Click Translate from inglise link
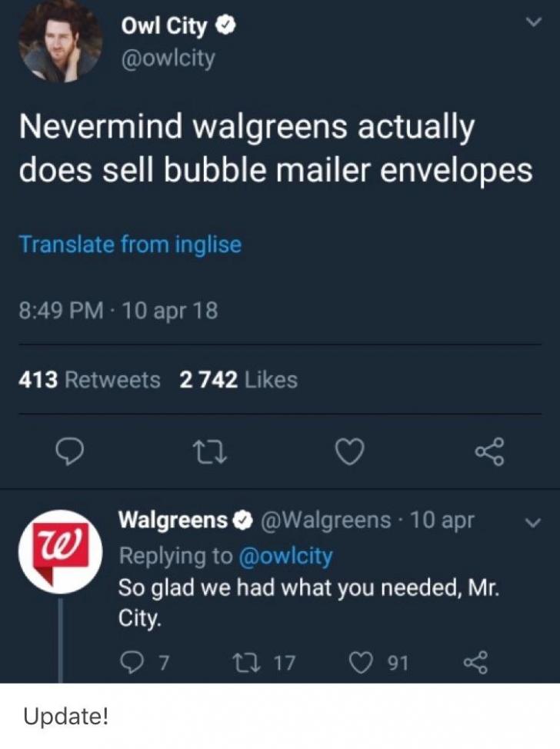This screenshot has width=560, height=749. (131, 245)
